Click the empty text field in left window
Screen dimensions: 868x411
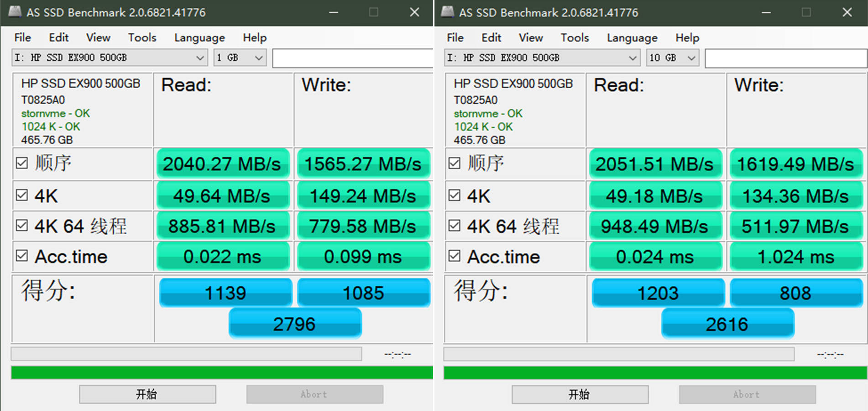pos(352,58)
